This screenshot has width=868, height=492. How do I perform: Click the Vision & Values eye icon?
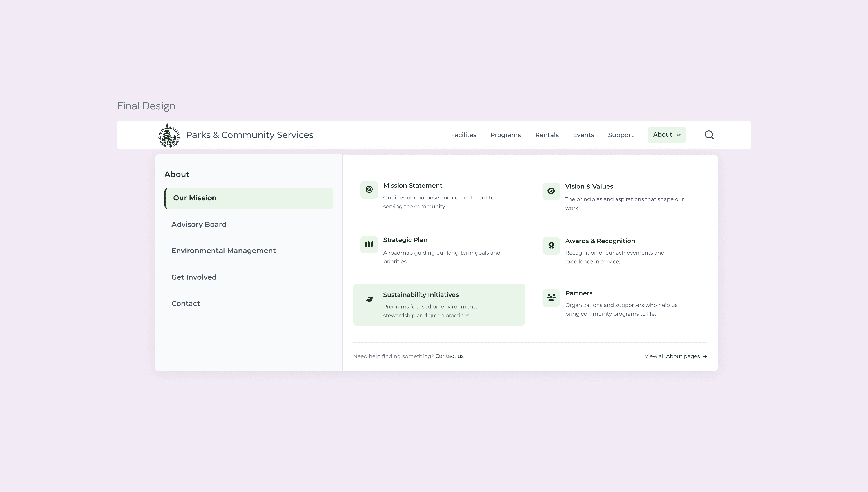click(551, 191)
